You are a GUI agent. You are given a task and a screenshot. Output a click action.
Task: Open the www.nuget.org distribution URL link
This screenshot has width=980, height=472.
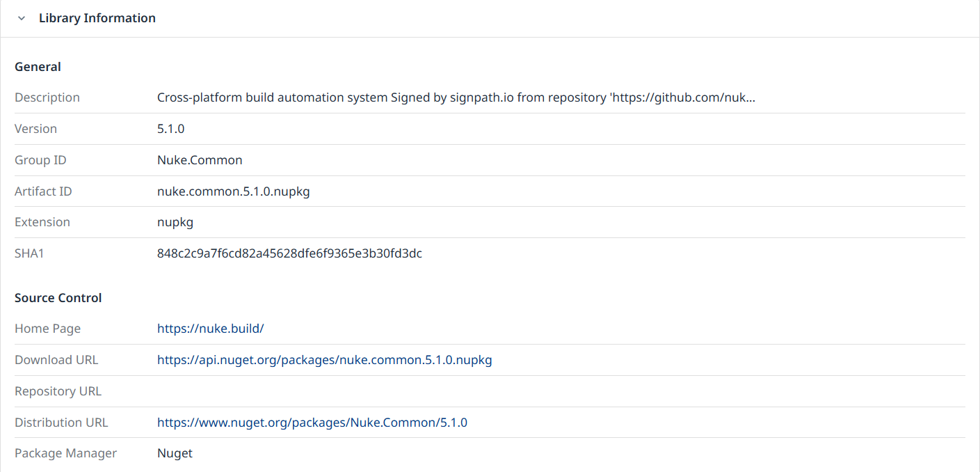[x=312, y=423]
